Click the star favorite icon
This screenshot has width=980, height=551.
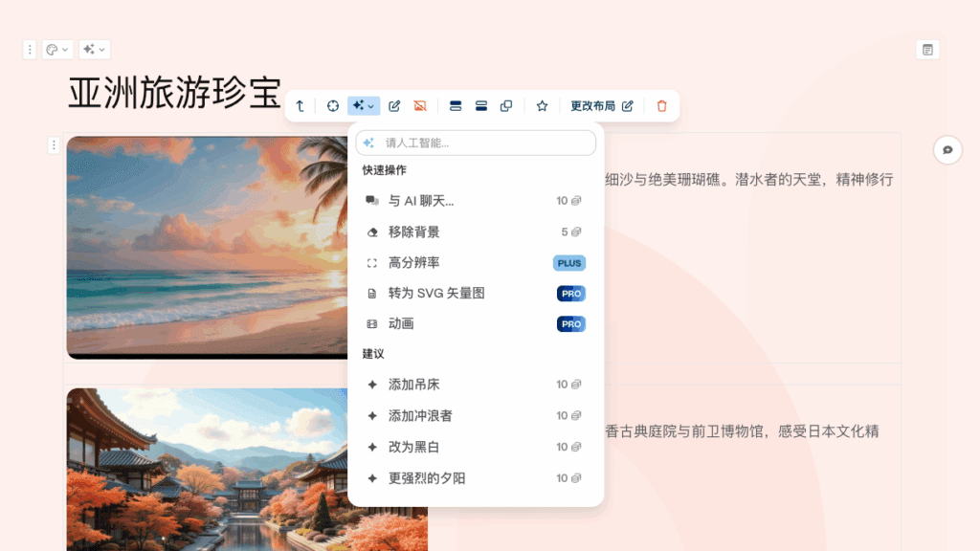542,106
